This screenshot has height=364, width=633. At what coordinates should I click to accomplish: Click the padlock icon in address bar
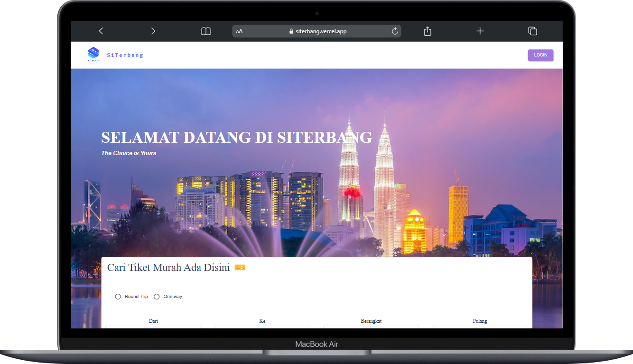pyautogui.click(x=291, y=31)
